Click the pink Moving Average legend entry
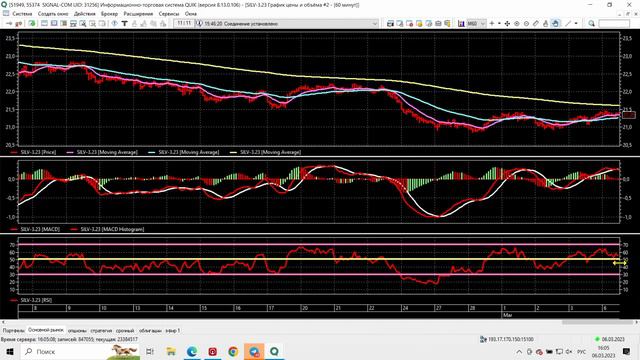Screen dimensions: 640x360 point(102,152)
